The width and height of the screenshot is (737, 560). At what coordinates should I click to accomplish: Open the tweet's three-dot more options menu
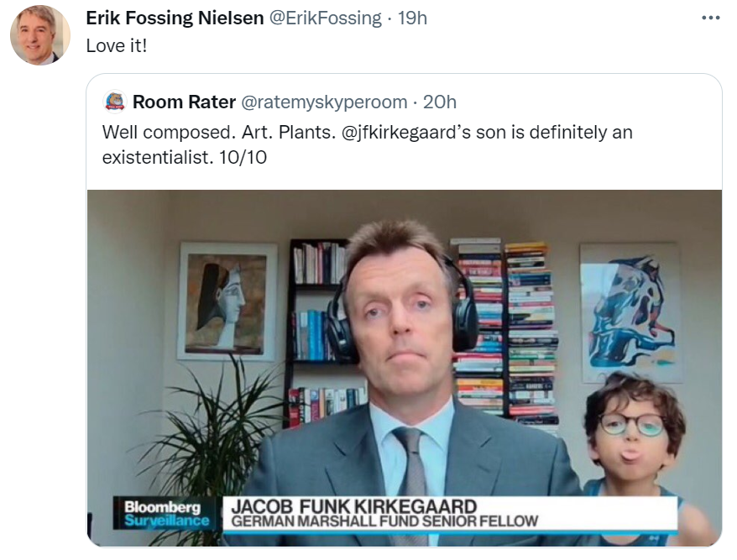click(x=711, y=18)
